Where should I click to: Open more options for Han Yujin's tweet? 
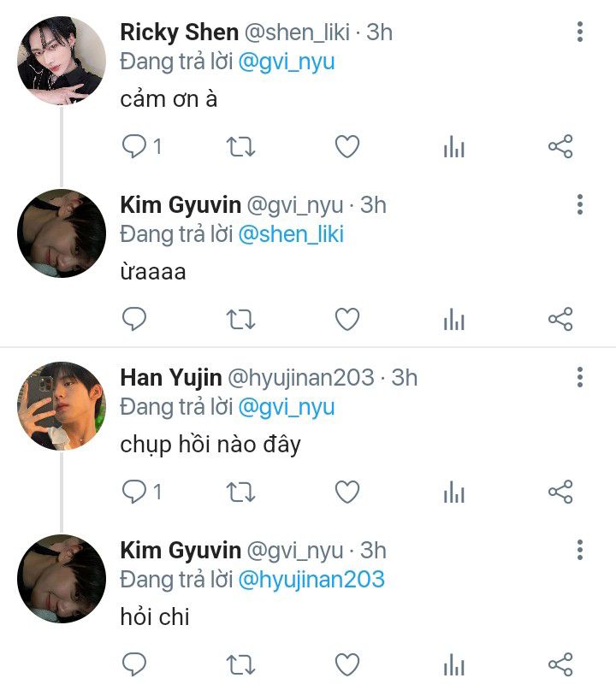tap(580, 377)
